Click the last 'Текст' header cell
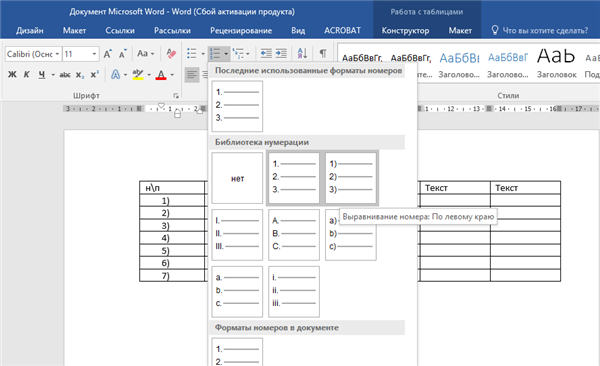The image size is (600, 366). pyautogui.click(x=525, y=188)
